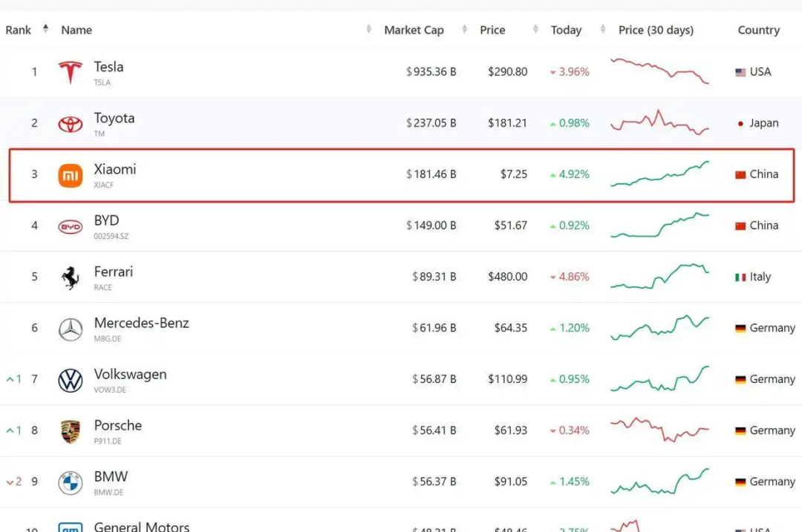Click the Germany flag in Mercedes-Benz row
This screenshot has width=802, height=532.
740,328
